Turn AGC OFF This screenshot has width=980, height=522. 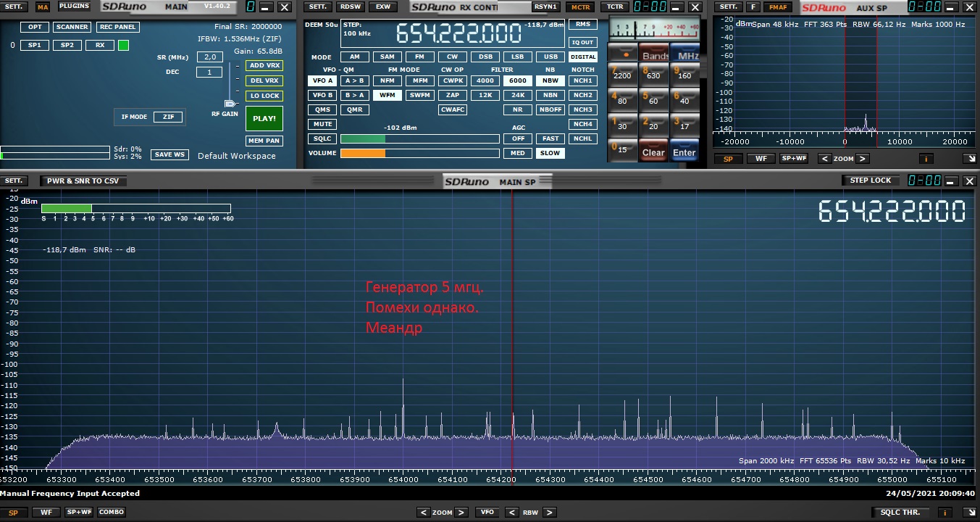tap(517, 138)
